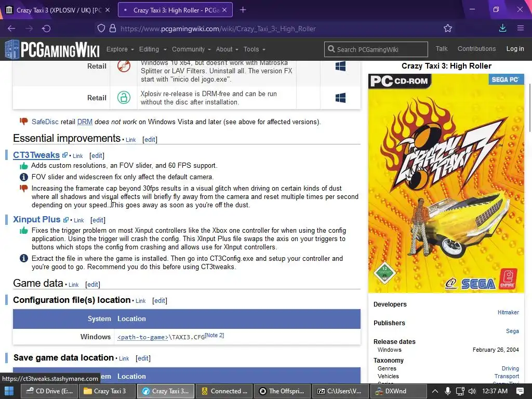The width and height of the screenshot is (532, 399).
Task: Show hidden tray icons chevron
Action: [x=435, y=391]
